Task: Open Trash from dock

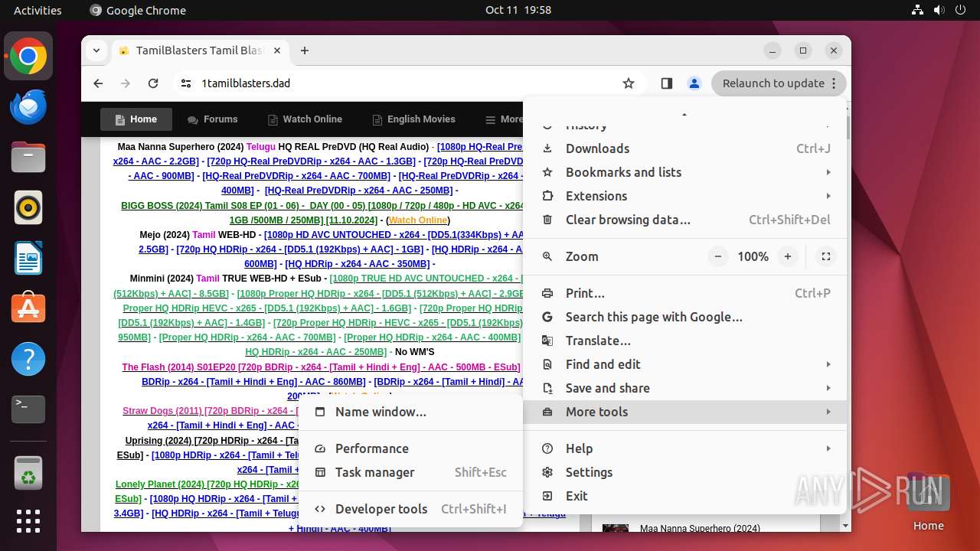Action: pos(28,474)
